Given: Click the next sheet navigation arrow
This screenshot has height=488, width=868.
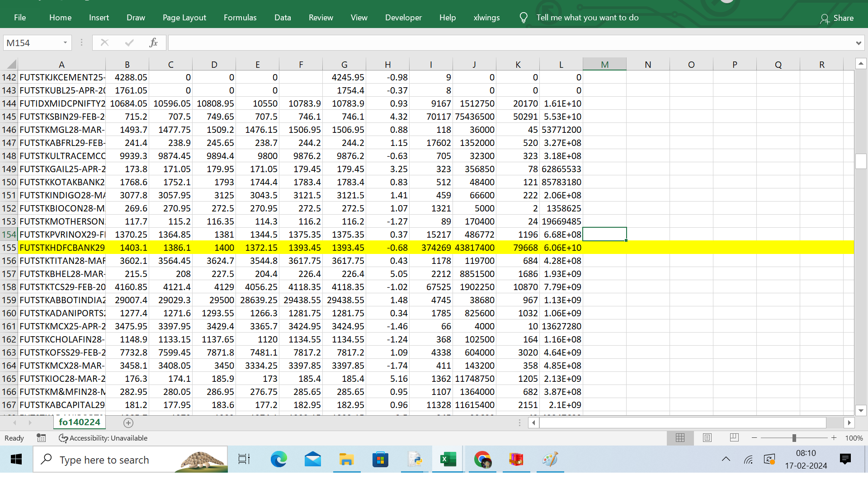Looking at the screenshot, I should pyautogui.click(x=30, y=423).
